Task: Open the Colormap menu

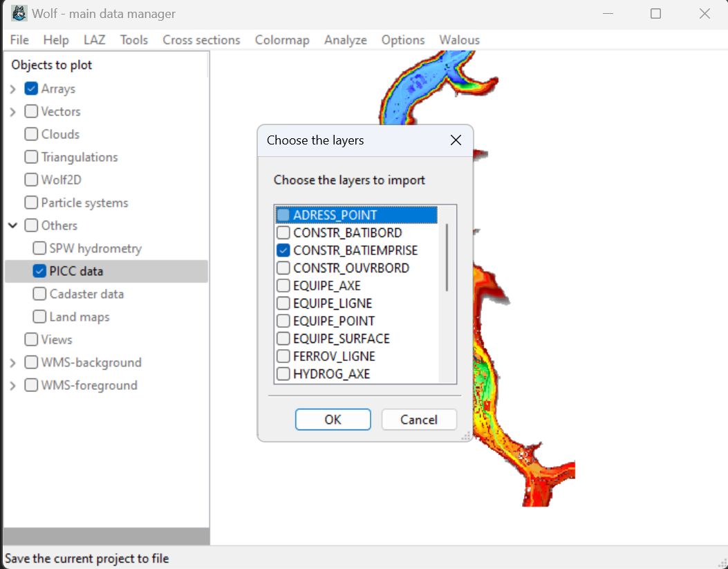Action: 282,40
